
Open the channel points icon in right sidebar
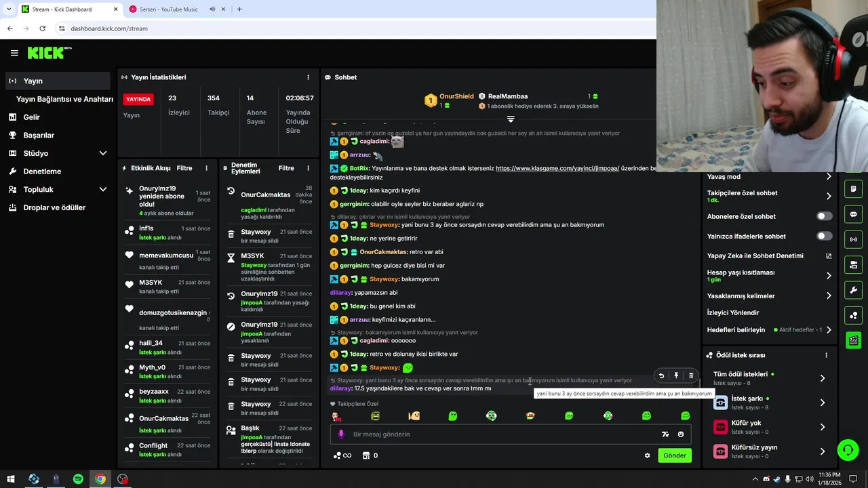[854, 315]
